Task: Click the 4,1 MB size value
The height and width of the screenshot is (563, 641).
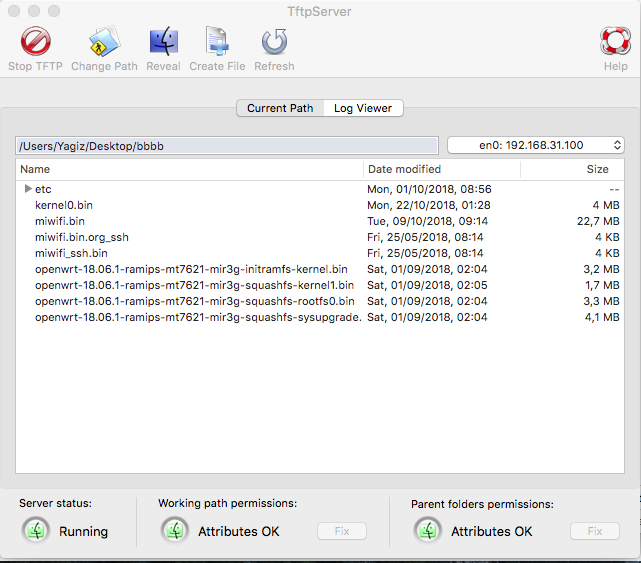Action: click(602, 317)
